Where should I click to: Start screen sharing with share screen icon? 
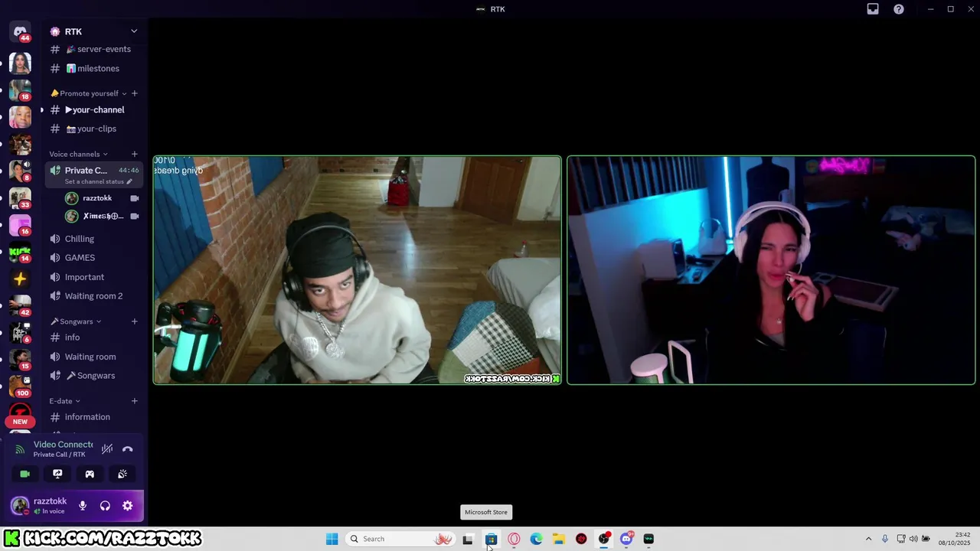click(x=57, y=474)
